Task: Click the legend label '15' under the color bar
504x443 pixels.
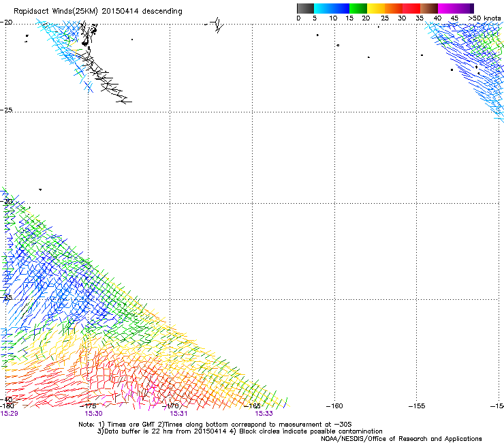Action: tap(349, 18)
